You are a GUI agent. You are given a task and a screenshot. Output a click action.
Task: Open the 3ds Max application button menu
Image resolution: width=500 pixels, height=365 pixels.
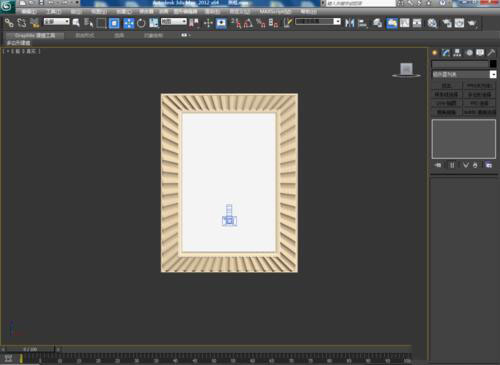7,6
